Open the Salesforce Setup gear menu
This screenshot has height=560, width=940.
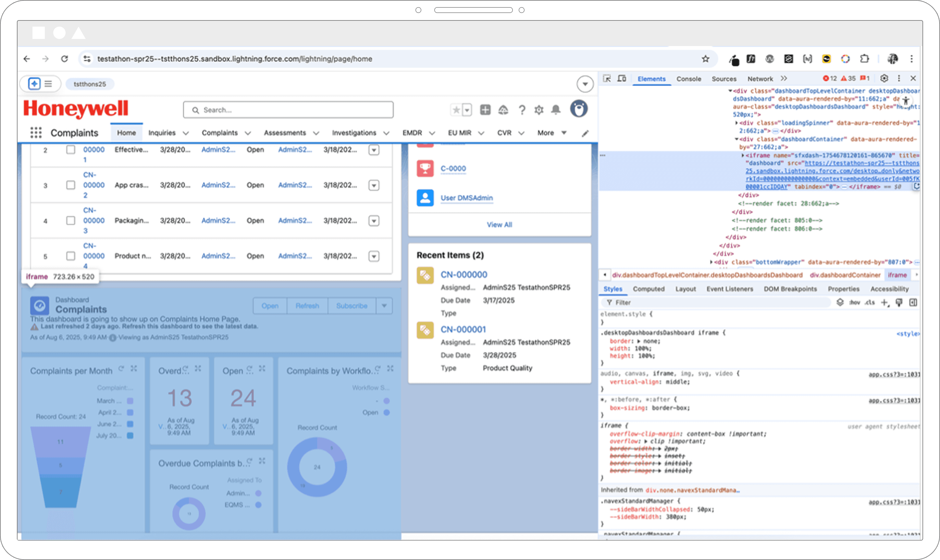click(539, 110)
